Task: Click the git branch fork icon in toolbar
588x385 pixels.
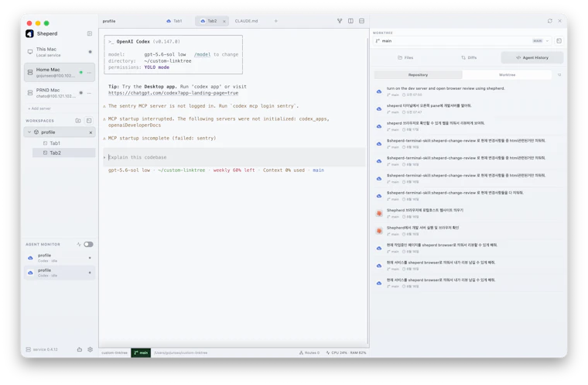Action: click(x=340, y=21)
